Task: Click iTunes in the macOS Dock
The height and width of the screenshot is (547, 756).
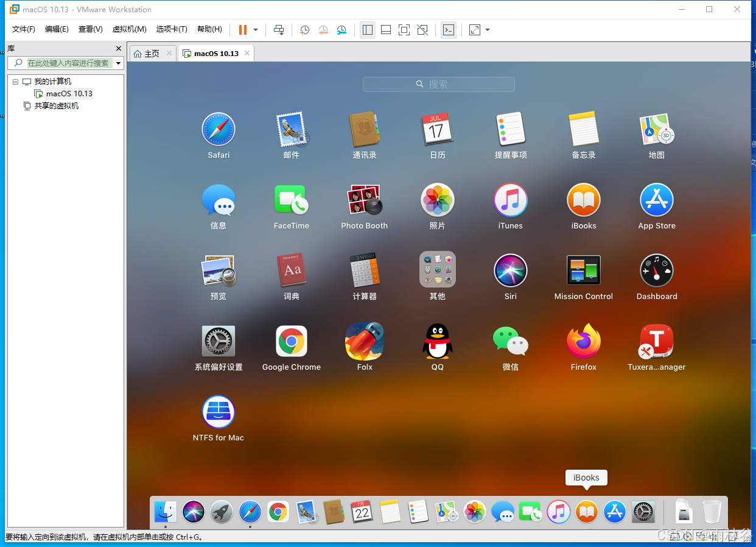Action: (x=559, y=512)
